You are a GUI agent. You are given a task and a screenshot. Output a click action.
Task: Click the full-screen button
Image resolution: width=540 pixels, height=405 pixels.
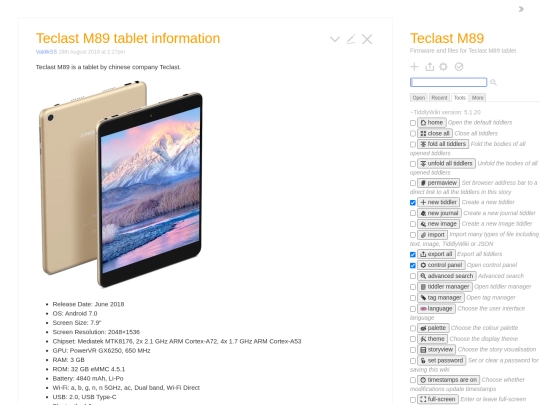(x=438, y=399)
